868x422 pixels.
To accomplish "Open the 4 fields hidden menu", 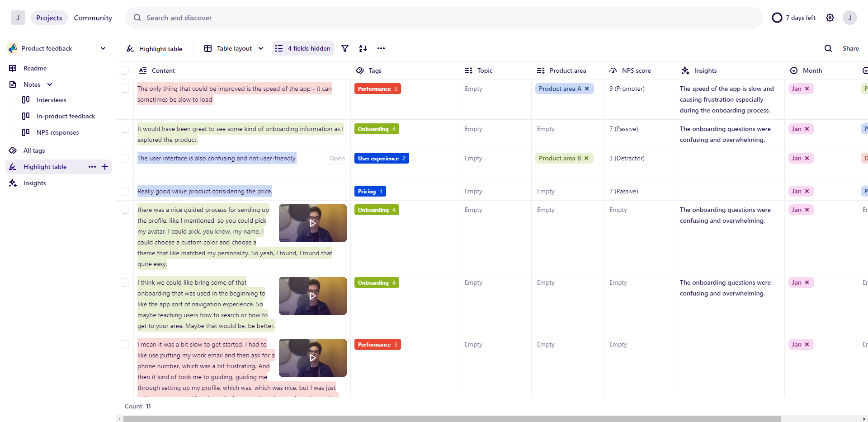I will click(x=303, y=48).
